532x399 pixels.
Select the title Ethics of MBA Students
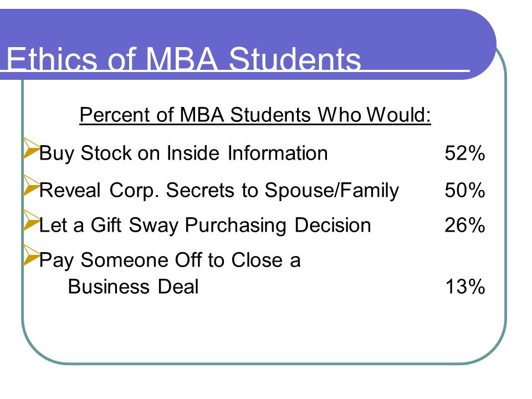(183, 59)
